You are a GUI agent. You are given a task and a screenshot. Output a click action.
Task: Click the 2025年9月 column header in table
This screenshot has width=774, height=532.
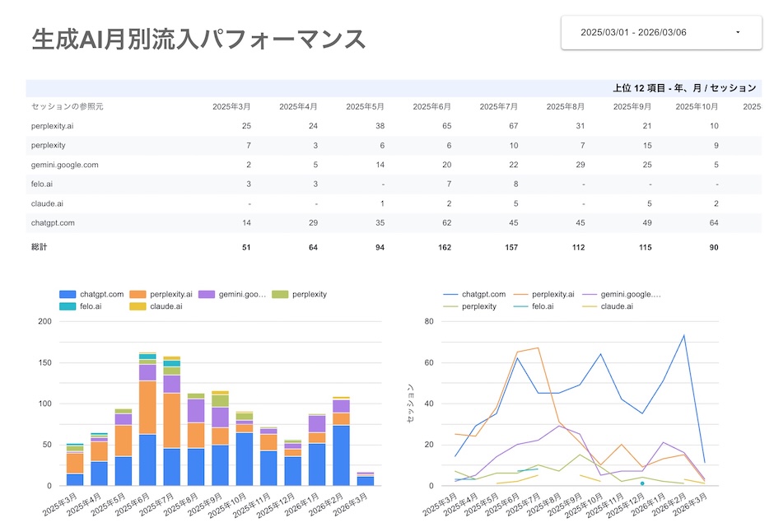[x=632, y=106]
